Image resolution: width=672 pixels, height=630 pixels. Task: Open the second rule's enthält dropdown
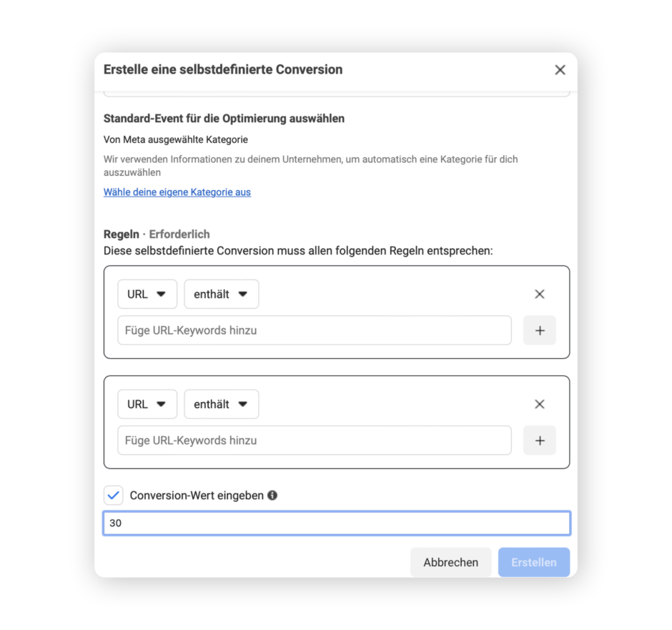click(222, 404)
